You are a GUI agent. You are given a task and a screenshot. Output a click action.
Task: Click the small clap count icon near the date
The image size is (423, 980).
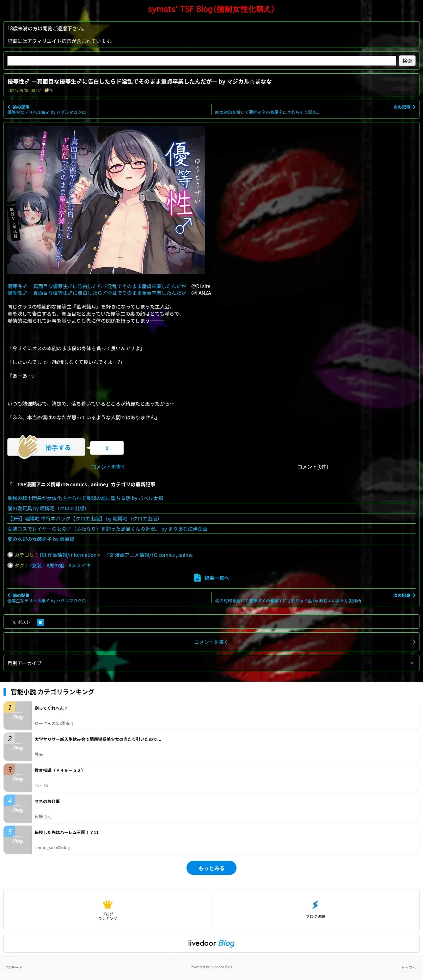pos(47,90)
